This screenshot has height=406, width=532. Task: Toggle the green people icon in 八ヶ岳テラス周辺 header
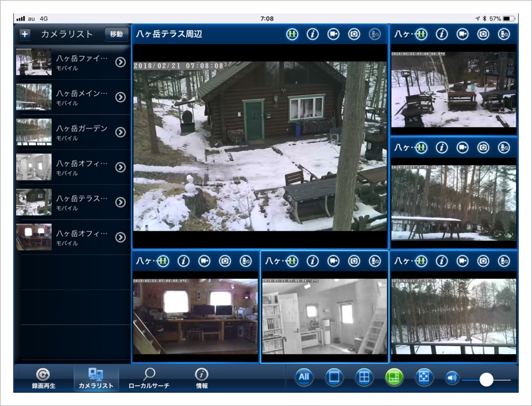pos(292,34)
